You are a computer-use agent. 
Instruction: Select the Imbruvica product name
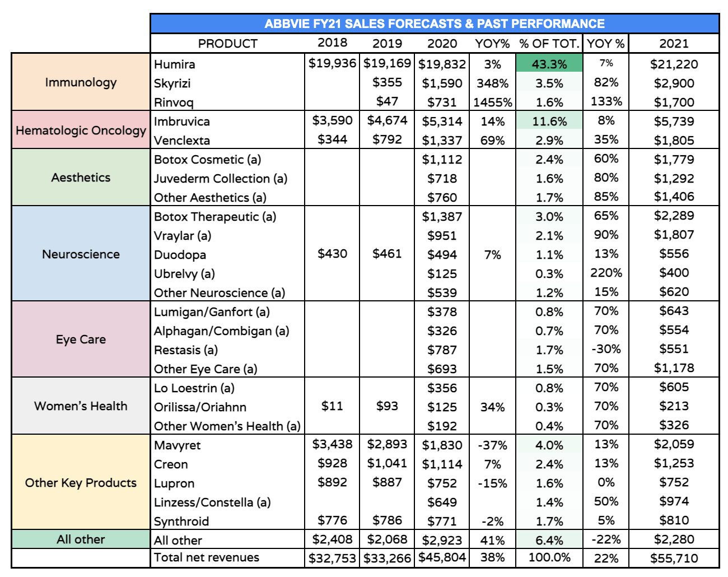pos(182,122)
